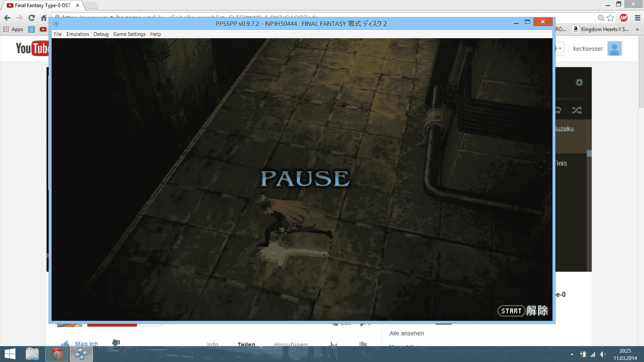Switch to Chrome in the taskbar
Screen dimensions: 644x362
click(x=57, y=354)
